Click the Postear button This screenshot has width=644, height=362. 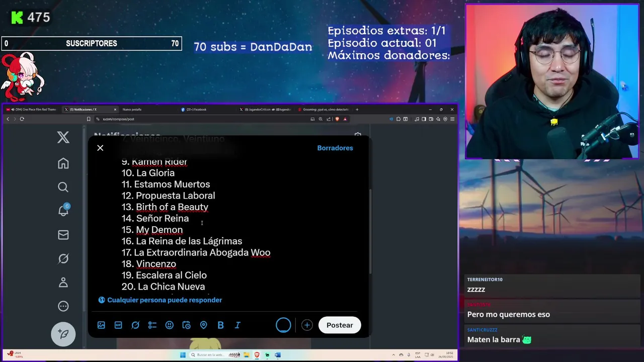[340, 325]
